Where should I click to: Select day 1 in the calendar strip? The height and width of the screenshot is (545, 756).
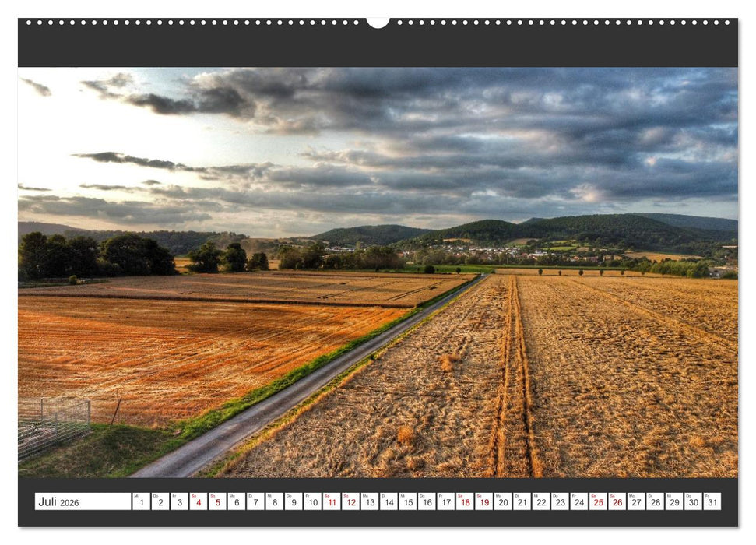pos(141,501)
